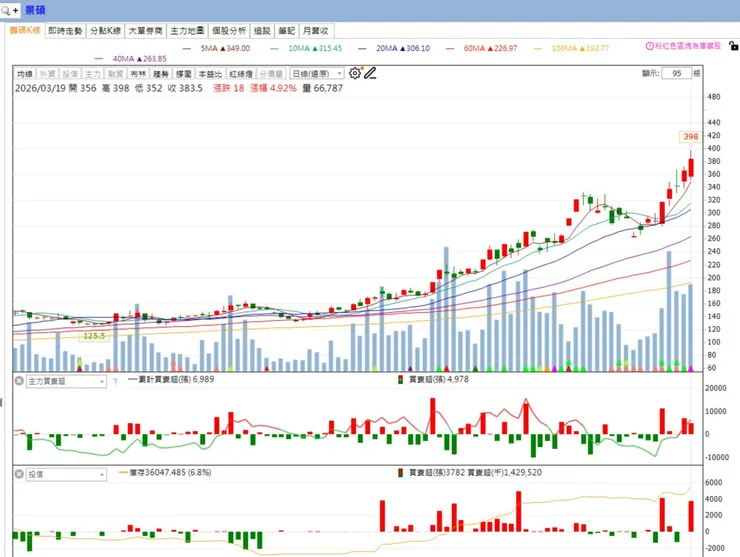Toggle 外資 overlay button
The width and height of the screenshot is (740, 557).
pyautogui.click(x=47, y=74)
